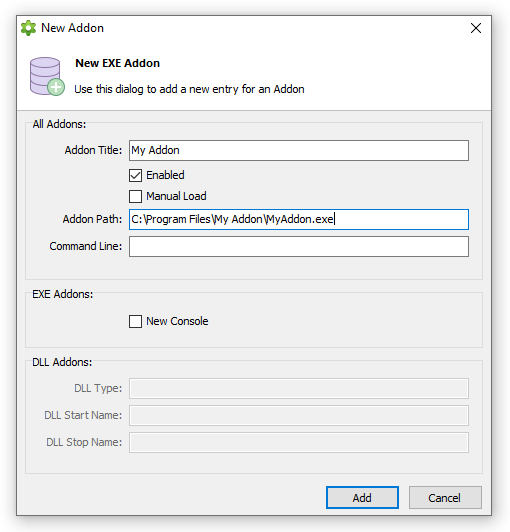This screenshot has width=510, height=532.
Task: Click the Enabled label text
Action: click(x=165, y=175)
